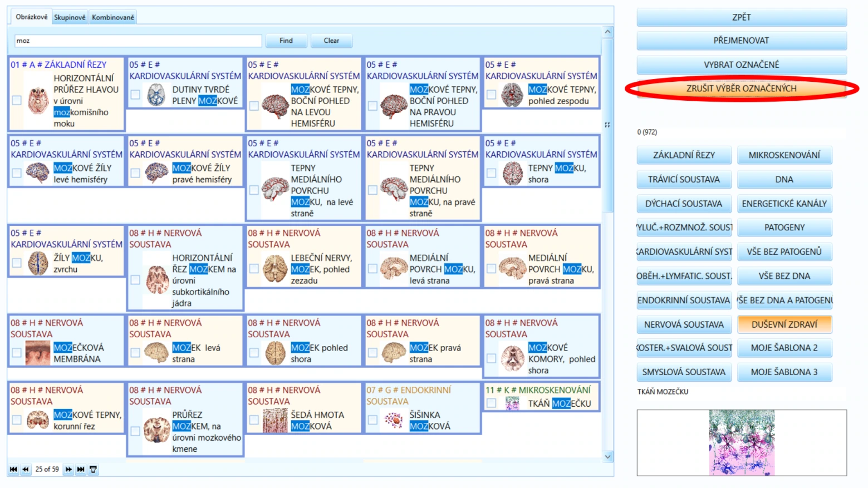Click the TEPNY MOZKU shora image icon
This screenshot has height=488, width=868.
pos(512,174)
